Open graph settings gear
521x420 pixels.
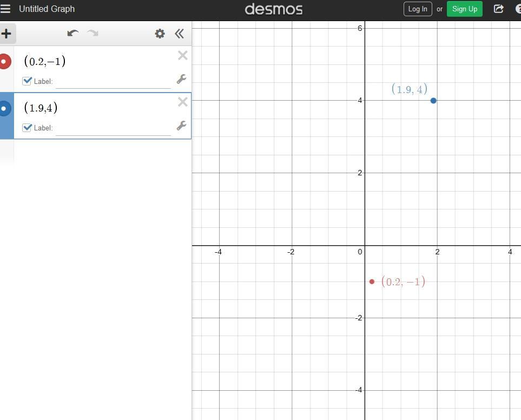[x=160, y=34]
